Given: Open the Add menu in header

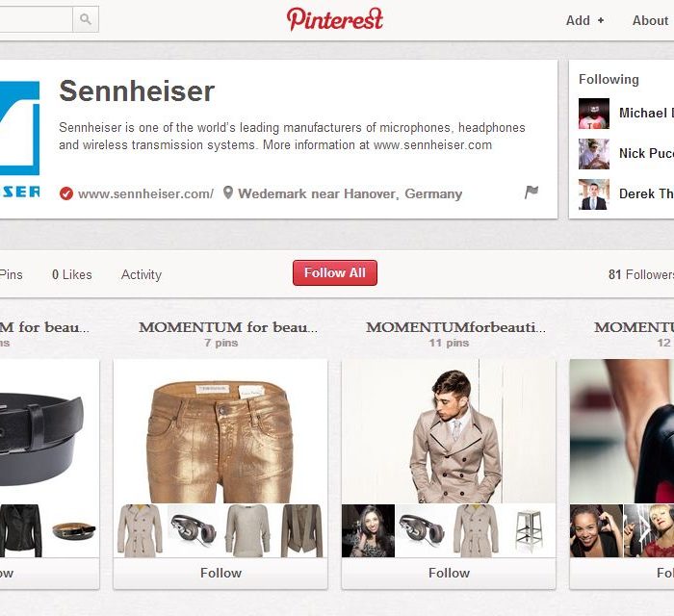Looking at the screenshot, I should click(x=584, y=20).
